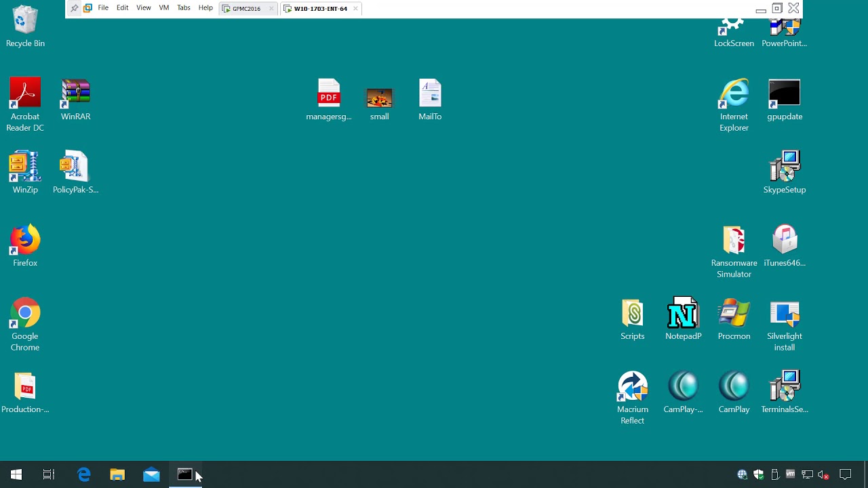This screenshot has height=488, width=868.
Task: Open the Recycle Bin desktop icon
Action: pyautogui.click(x=25, y=27)
